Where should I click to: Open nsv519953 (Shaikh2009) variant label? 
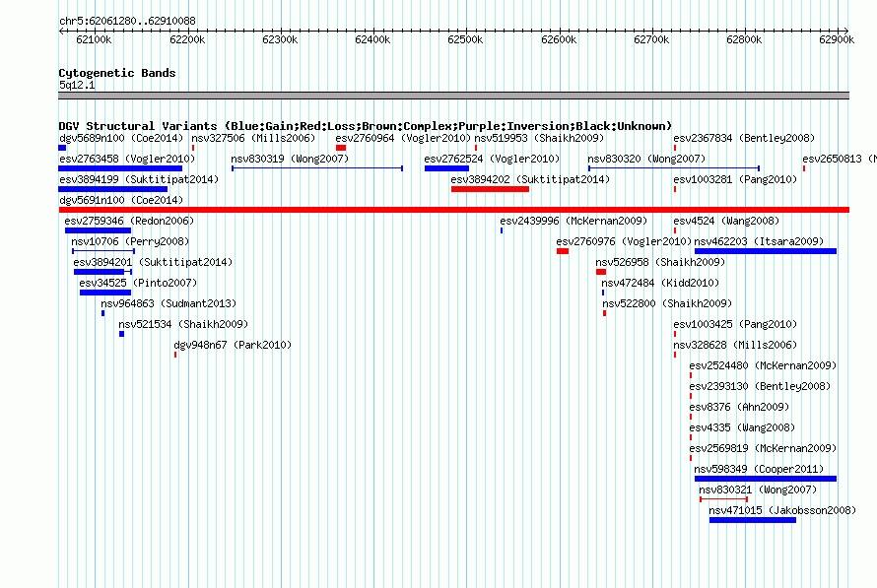[539, 138]
